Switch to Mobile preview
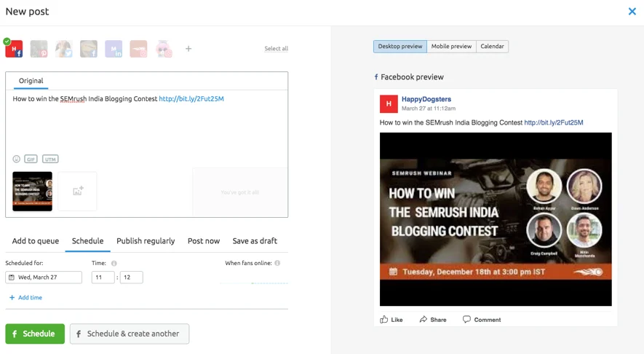 (x=451, y=47)
